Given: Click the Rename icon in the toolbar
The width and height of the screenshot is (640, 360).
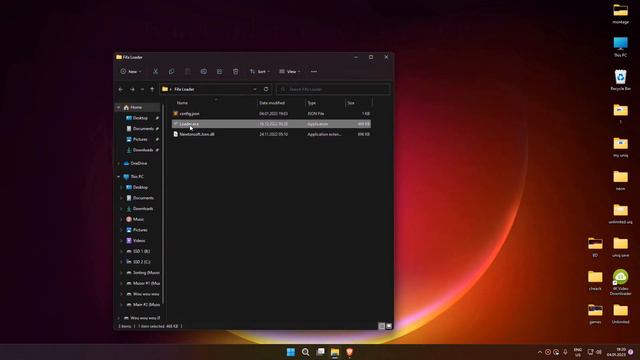Looking at the screenshot, I should click(x=203, y=71).
